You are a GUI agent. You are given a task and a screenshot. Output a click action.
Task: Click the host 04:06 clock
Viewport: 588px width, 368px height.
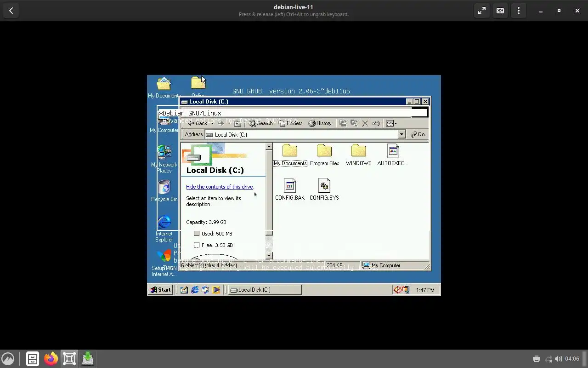[572, 359]
